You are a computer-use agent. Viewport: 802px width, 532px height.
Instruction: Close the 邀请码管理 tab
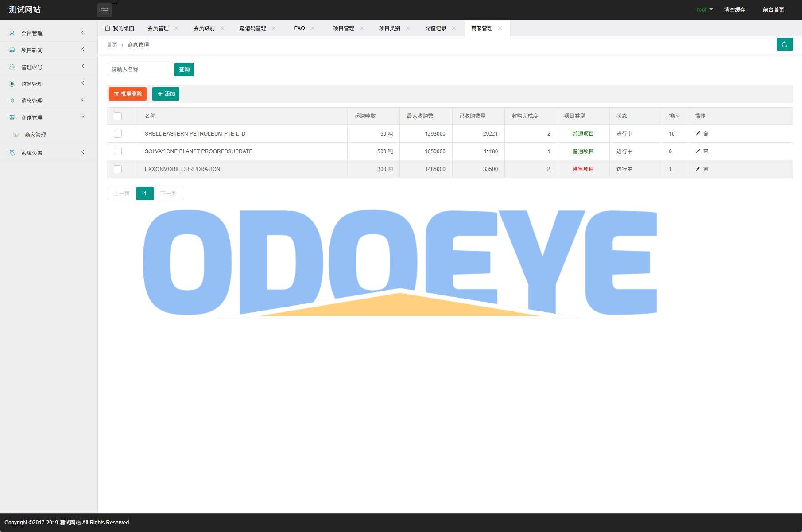coord(274,28)
